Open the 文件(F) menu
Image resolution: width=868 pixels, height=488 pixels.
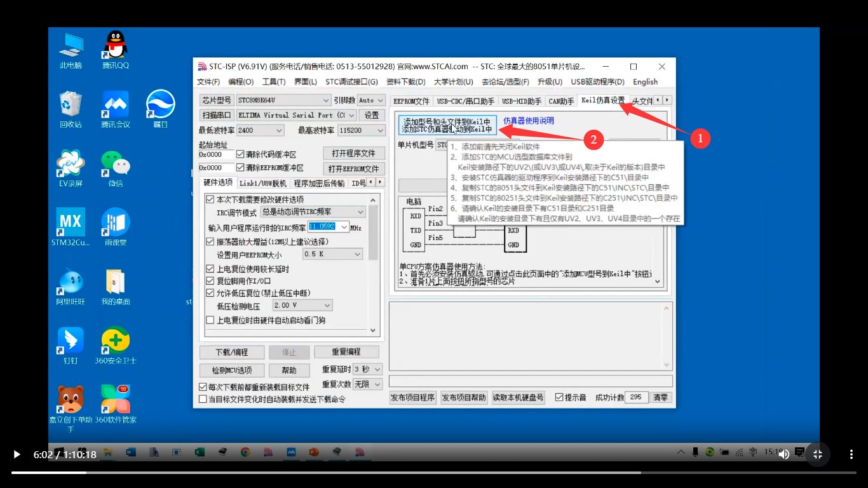coord(208,82)
